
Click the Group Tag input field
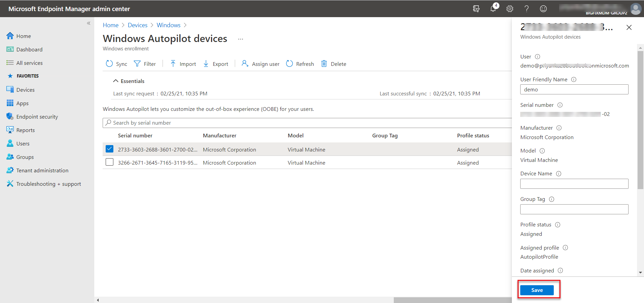(x=574, y=209)
